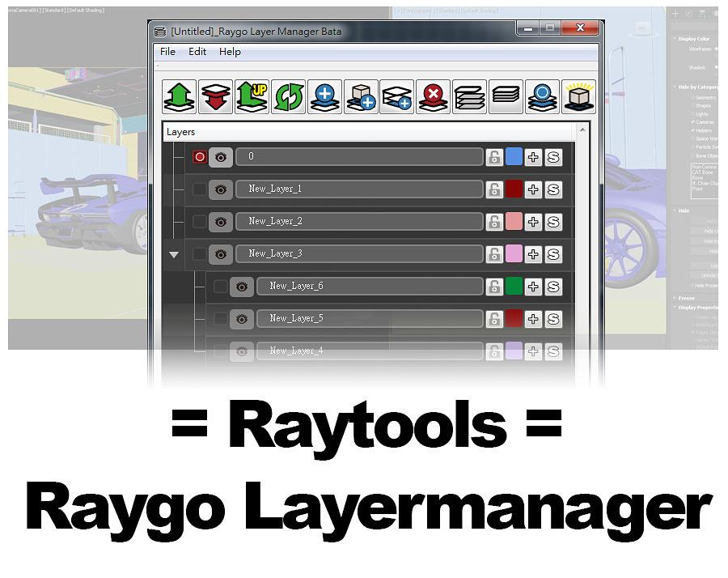Viewport: 728px width, 578px height.
Task: Collapse New_Layer_3 using its expander triangle
Action: point(175,253)
